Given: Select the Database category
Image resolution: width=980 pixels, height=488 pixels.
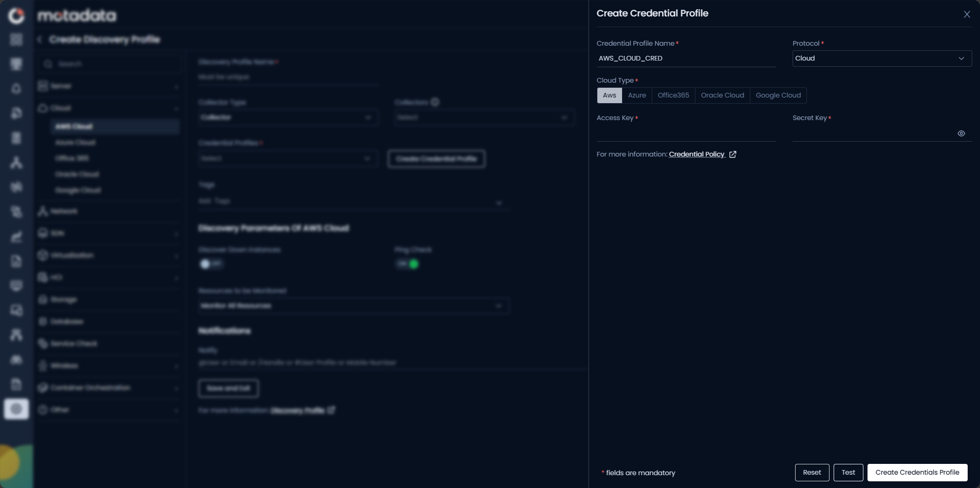Looking at the screenshot, I should pyautogui.click(x=108, y=322).
